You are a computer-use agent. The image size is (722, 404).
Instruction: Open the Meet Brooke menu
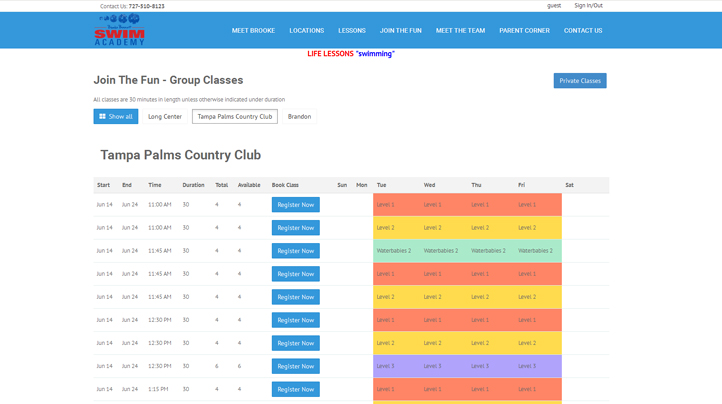tap(253, 31)
